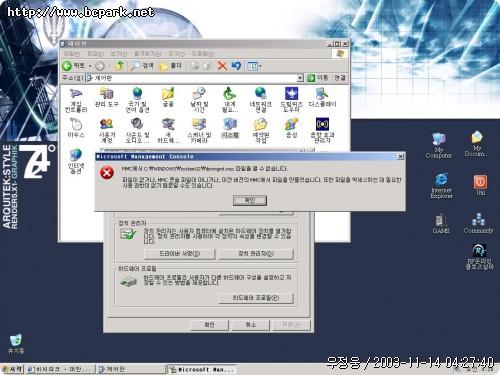This screenshot has width=500, height=375.
Task: Open the 사운드 및 오디오 speaker icon
Action: click(x=137, y=131)
